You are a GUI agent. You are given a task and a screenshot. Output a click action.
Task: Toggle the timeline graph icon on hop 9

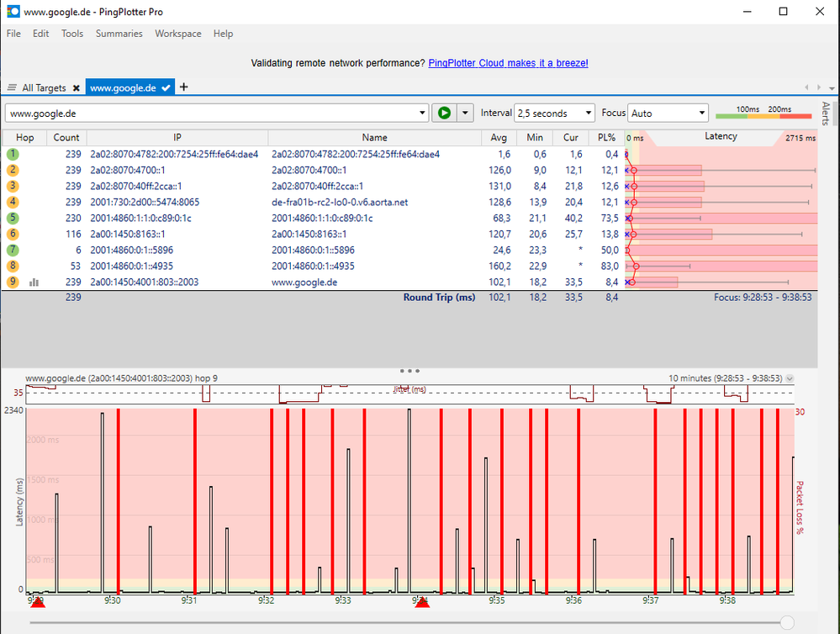coord(34,282)
